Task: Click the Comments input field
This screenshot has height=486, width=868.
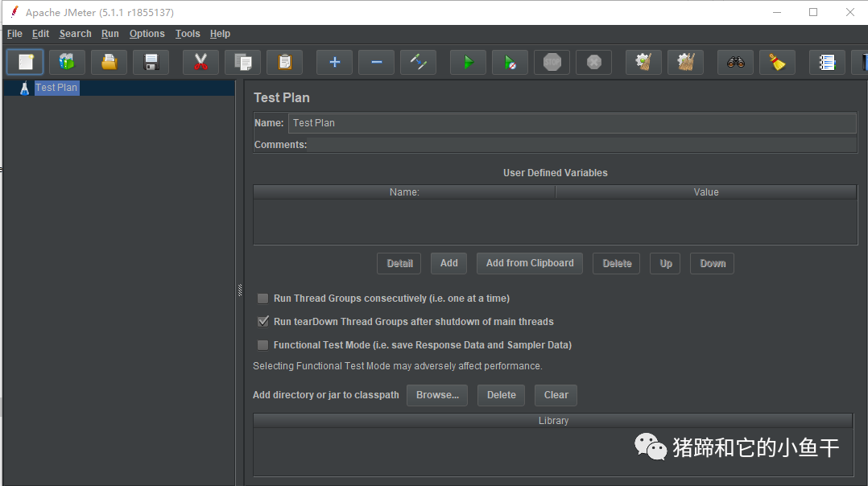Action: [582, 145]
